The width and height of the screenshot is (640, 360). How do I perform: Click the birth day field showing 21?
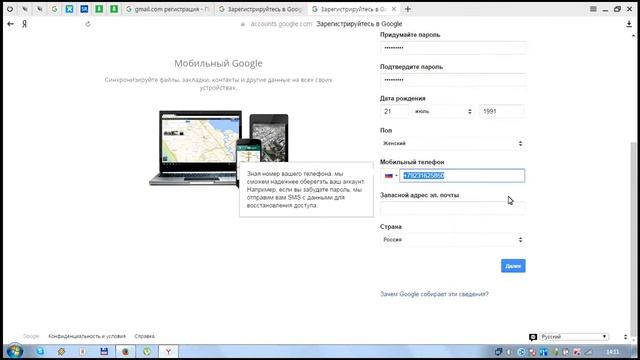click(394, 111)
